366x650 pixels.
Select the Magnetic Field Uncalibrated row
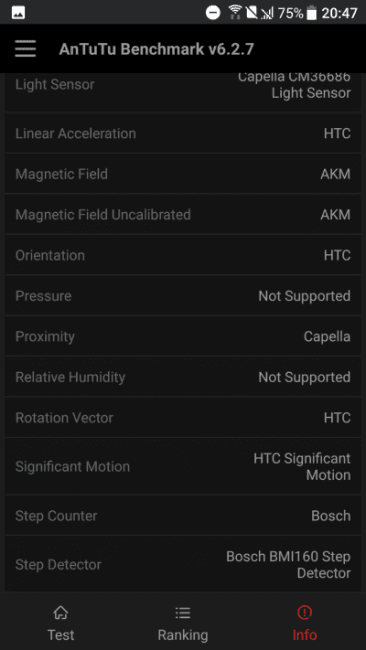click(183, 215)
